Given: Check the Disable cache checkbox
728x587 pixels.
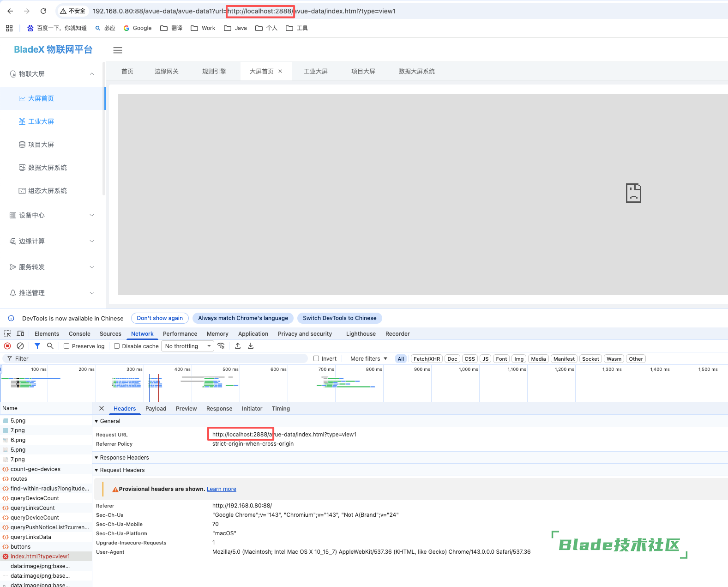Looking at the screenshot, I should click(x=117, y=346).
